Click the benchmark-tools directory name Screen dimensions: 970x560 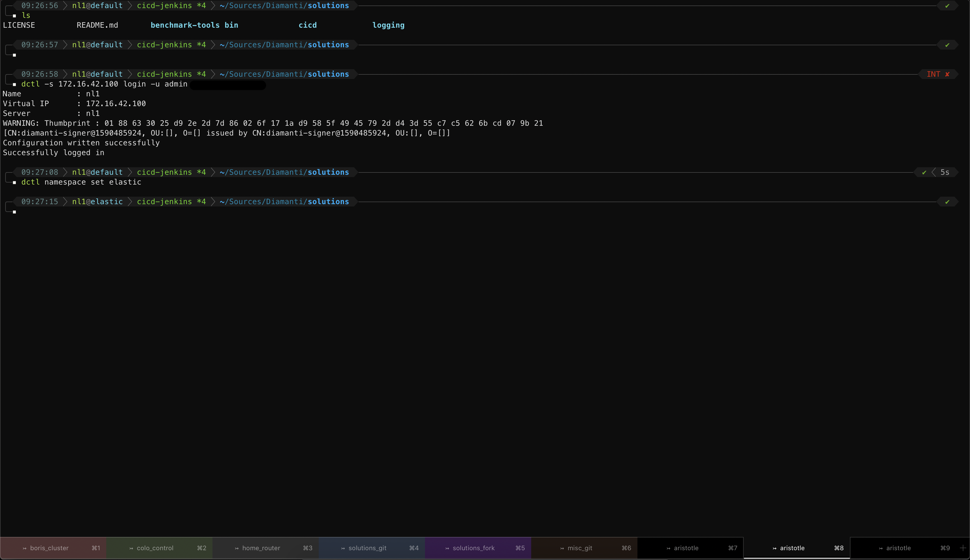tap(185, 25)
